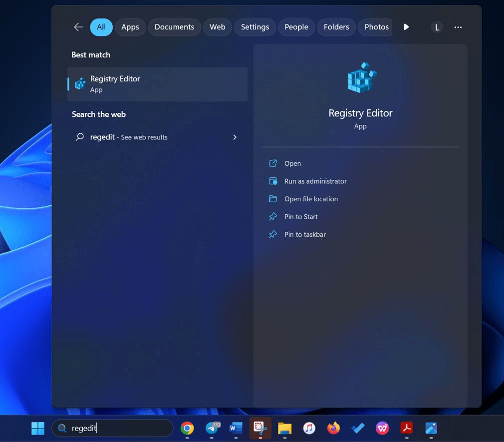
Task: Open the Windows Start menu
Action: (38, 428)
